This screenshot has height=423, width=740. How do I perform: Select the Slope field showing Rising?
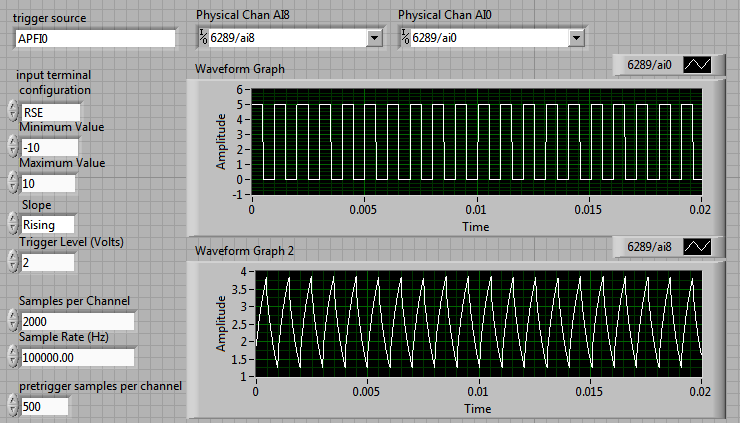point(48,225)
